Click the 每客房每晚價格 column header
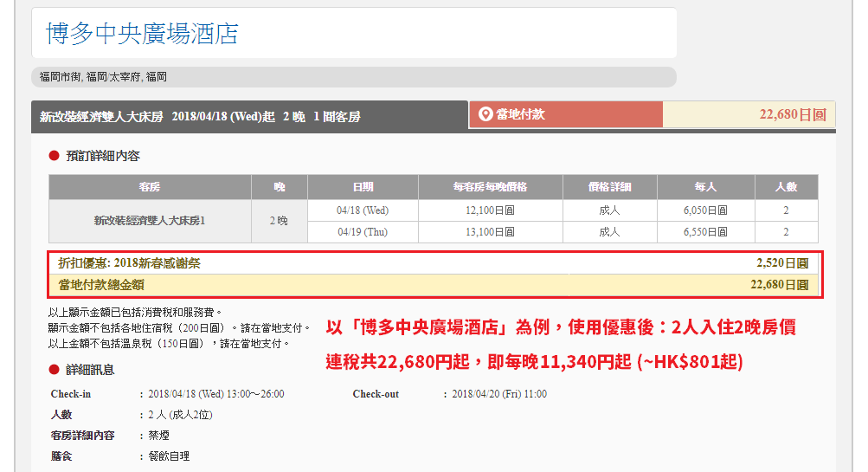Image resolution: width=868 pixels, height=472 pixels. pos(491,187)
